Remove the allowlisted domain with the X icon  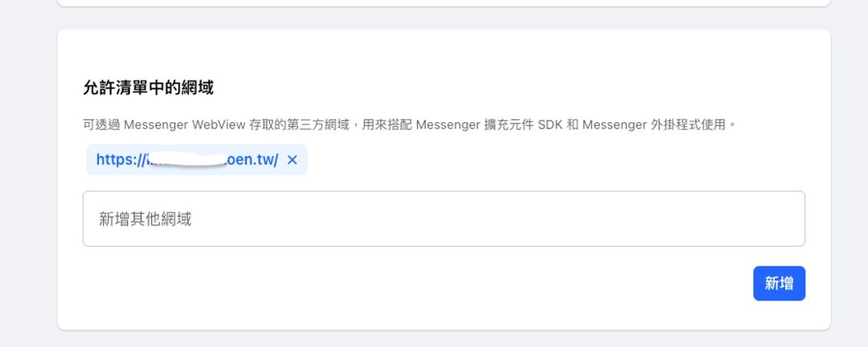click(x=293, y=160)
